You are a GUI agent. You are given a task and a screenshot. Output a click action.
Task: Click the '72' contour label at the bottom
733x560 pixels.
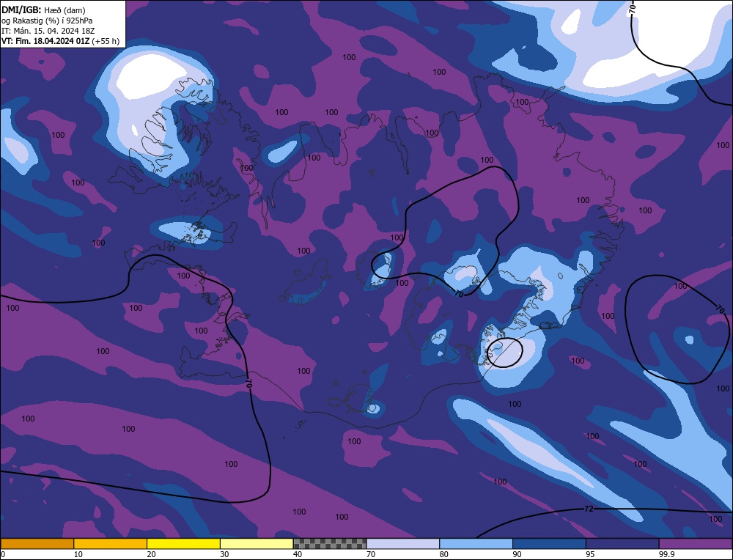tap(589, 509)
